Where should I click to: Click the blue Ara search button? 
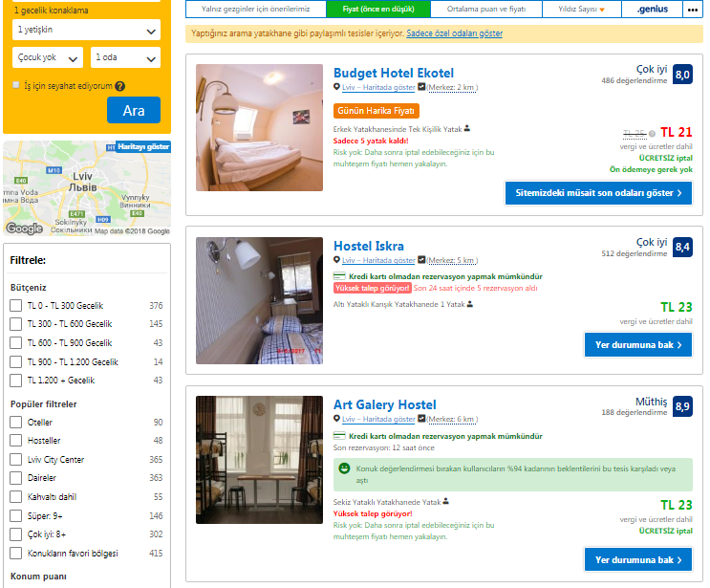point(134,110)
